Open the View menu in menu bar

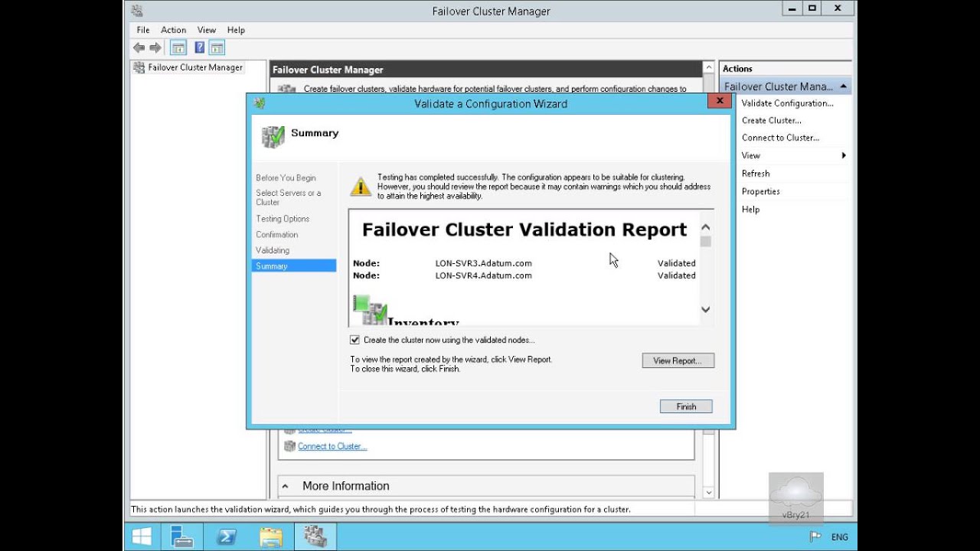click(207, 30)
